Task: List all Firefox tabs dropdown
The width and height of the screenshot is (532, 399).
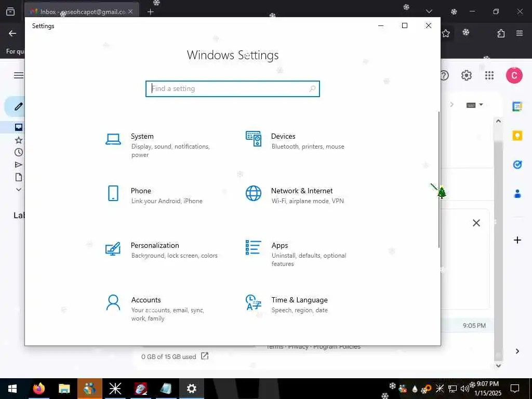Action: point(429,11)
